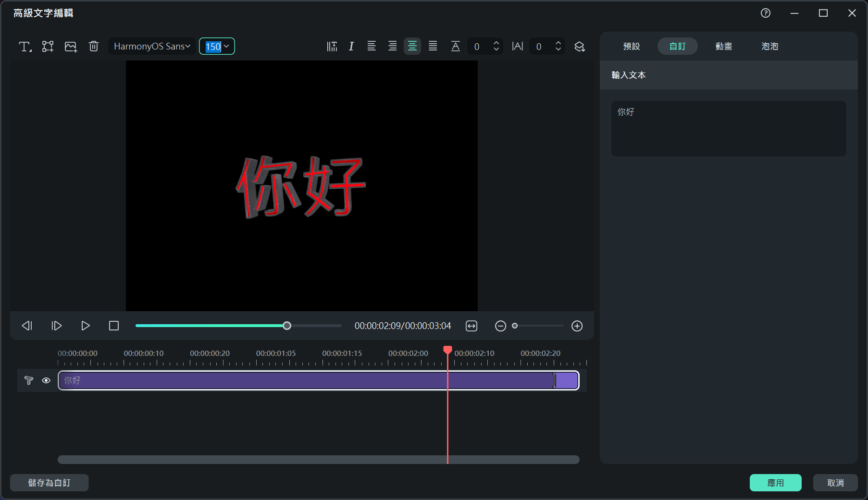This screenshot has width=868, height=500.
Task: Click the playback progress slider handle
Action: 287,326
